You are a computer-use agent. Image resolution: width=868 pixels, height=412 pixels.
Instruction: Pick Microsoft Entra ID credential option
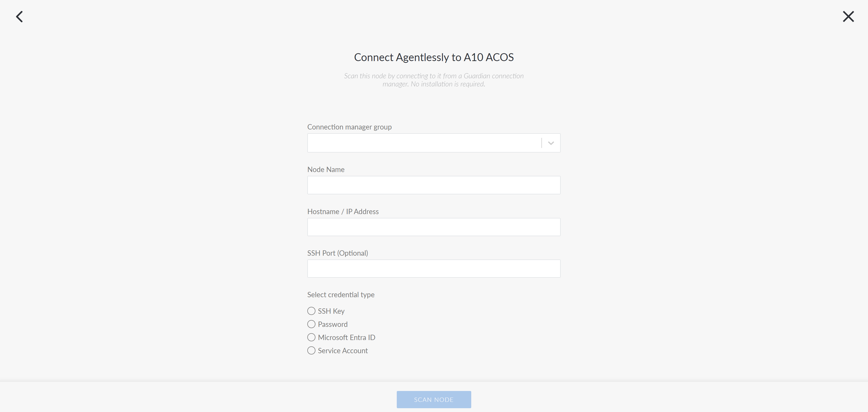point(311,337)
